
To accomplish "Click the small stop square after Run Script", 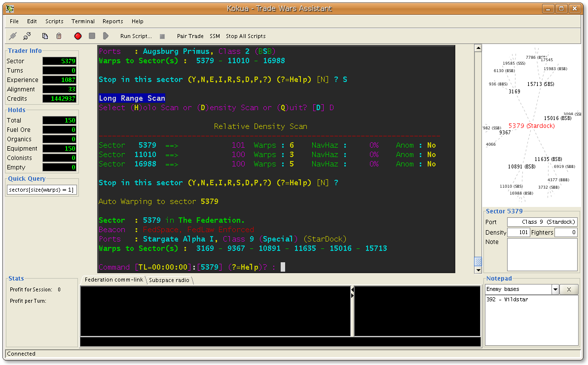I will point(162,36).
